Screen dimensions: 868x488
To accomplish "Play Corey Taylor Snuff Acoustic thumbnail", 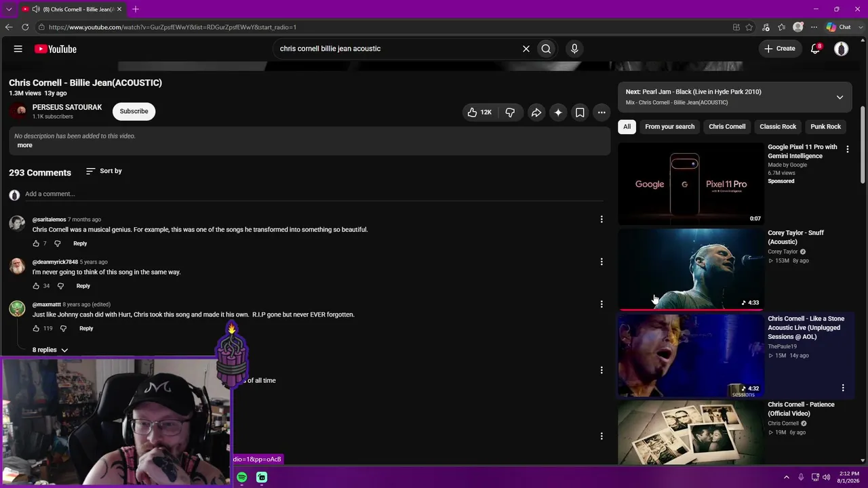I will click(x=690, y=269).
